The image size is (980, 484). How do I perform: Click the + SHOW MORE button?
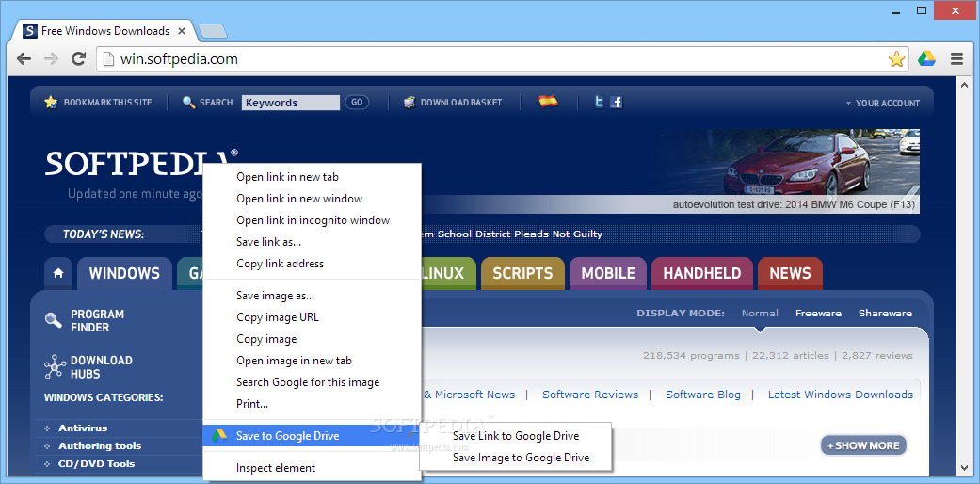point(864,445)
